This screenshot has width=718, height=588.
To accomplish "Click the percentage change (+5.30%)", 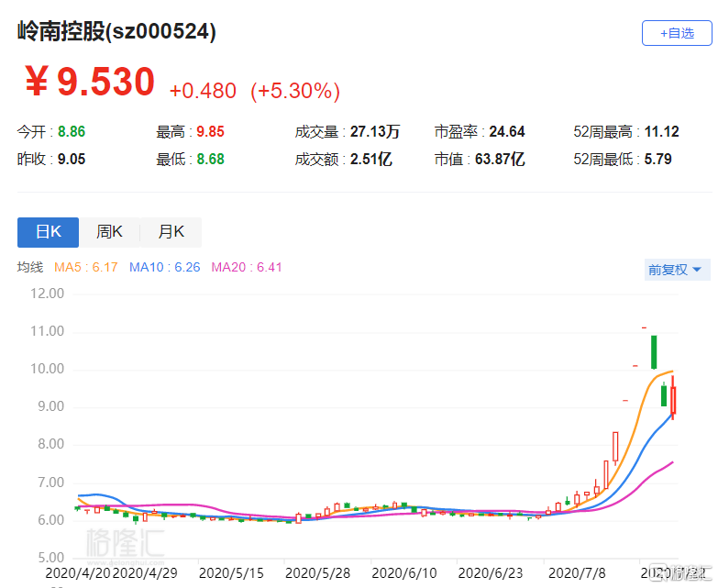I will pos(295,91).
